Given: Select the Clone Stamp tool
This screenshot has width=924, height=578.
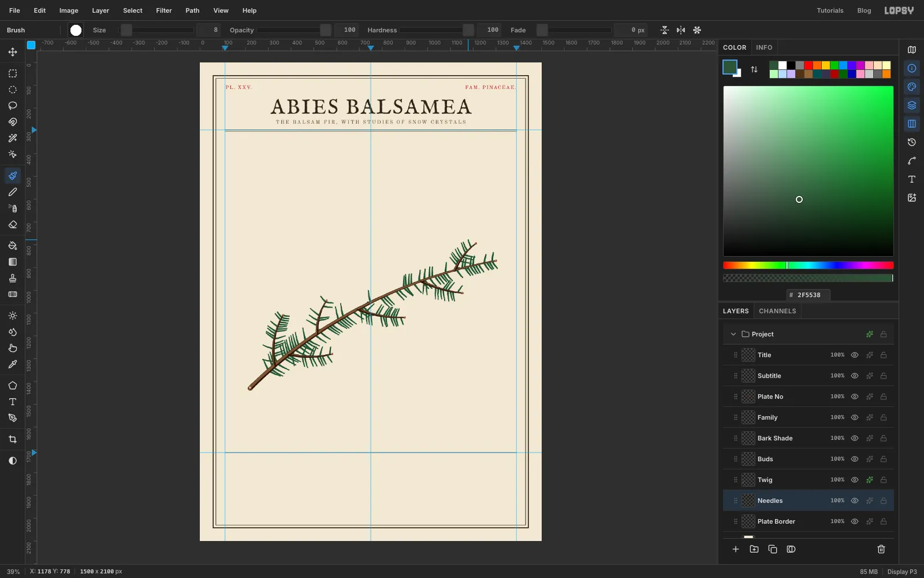Looking at the screenshot, I should 13,278.
